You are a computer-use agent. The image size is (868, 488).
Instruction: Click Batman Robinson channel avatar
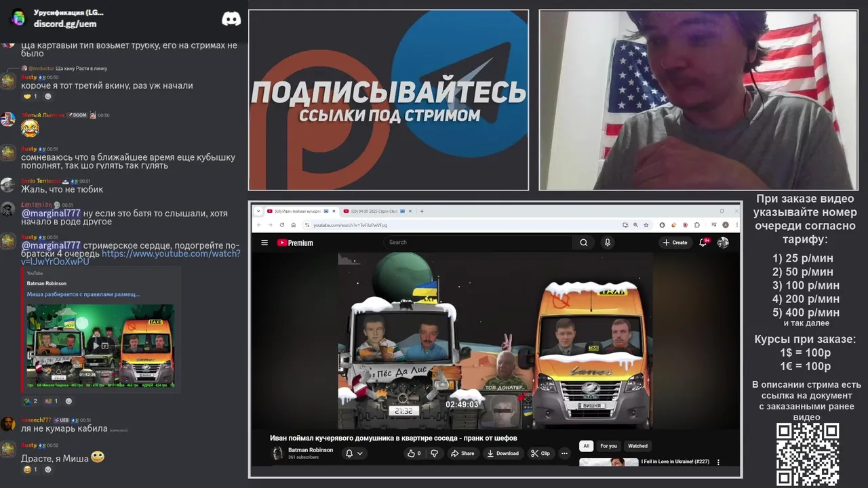277,453
